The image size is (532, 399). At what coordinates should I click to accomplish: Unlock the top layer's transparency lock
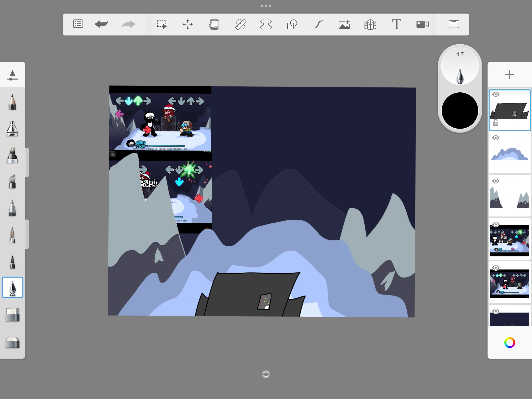click(495, 122)
